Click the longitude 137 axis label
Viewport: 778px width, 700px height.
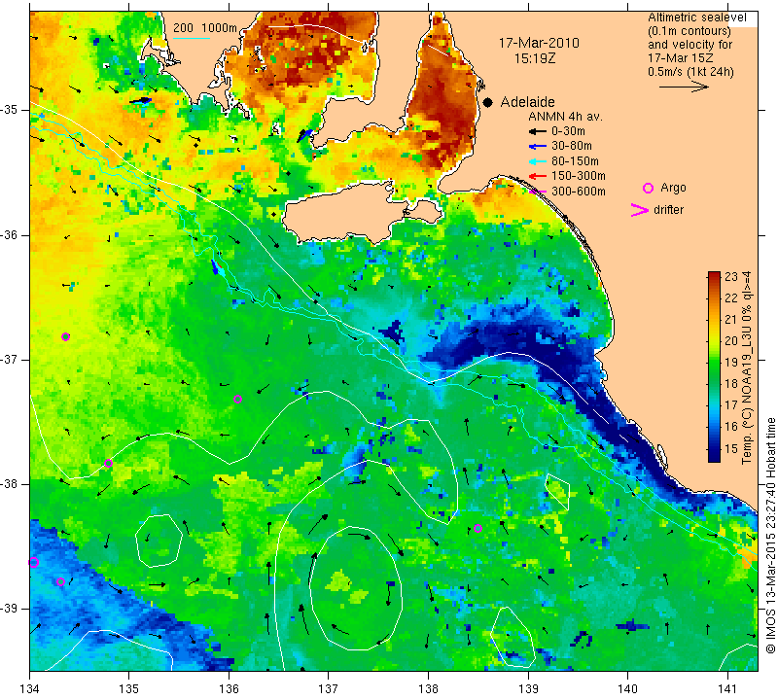point(328,689)
